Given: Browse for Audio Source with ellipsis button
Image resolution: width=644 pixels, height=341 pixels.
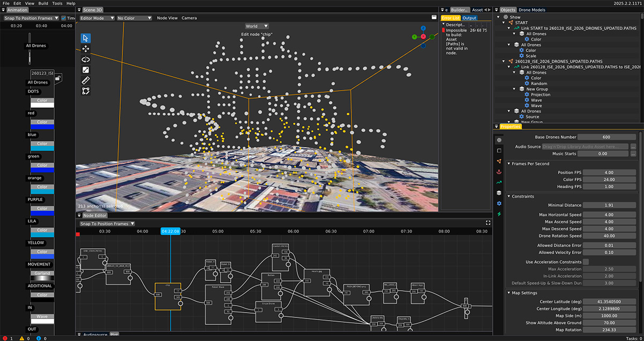Looking at the screenshot, I should 633,146.
